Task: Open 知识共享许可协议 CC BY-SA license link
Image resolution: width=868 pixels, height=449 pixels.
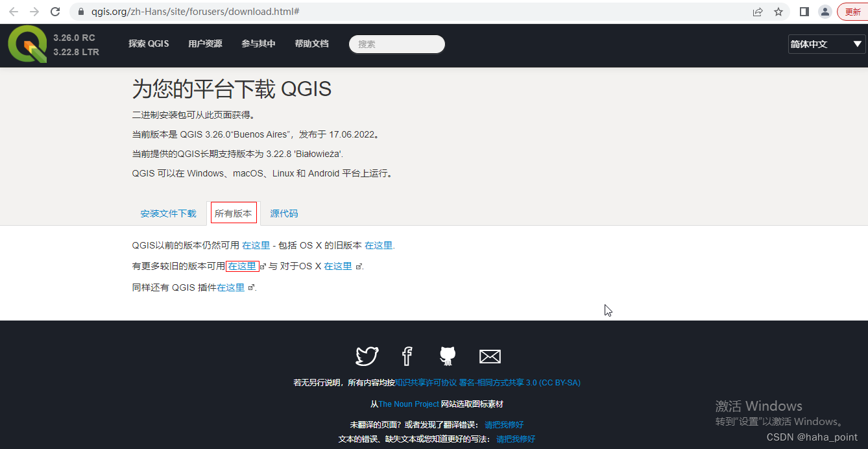Action: pyautogui.click(x=487, y=383)
